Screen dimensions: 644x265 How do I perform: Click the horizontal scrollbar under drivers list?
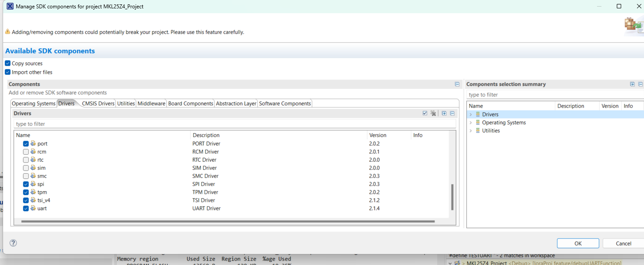228,221
